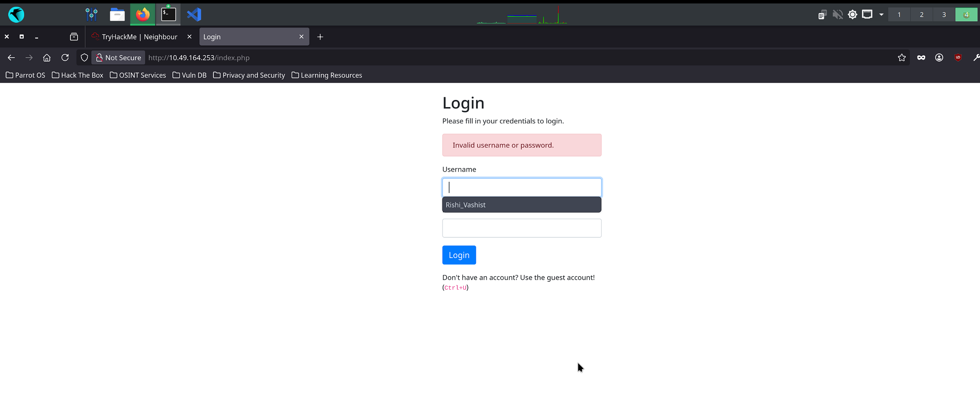Open tracking protection shield icon
980x407 pixels.
[x=84, y=57]
